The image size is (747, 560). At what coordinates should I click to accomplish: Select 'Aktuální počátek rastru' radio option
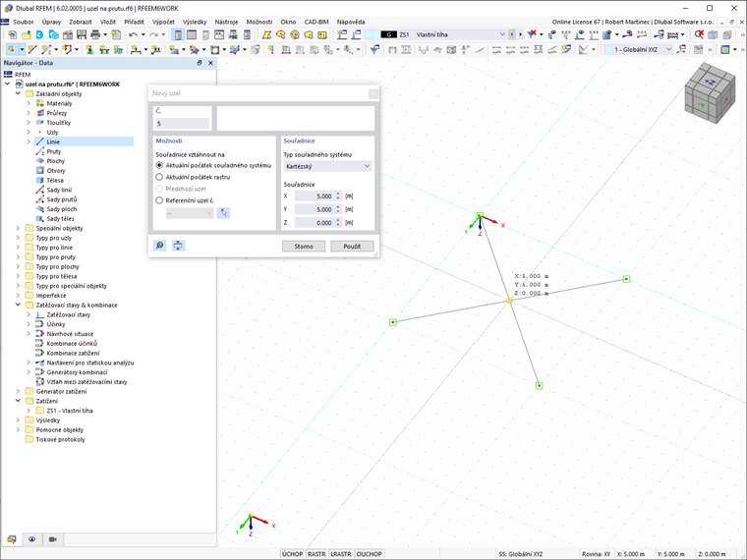click(x=159, y=177)
